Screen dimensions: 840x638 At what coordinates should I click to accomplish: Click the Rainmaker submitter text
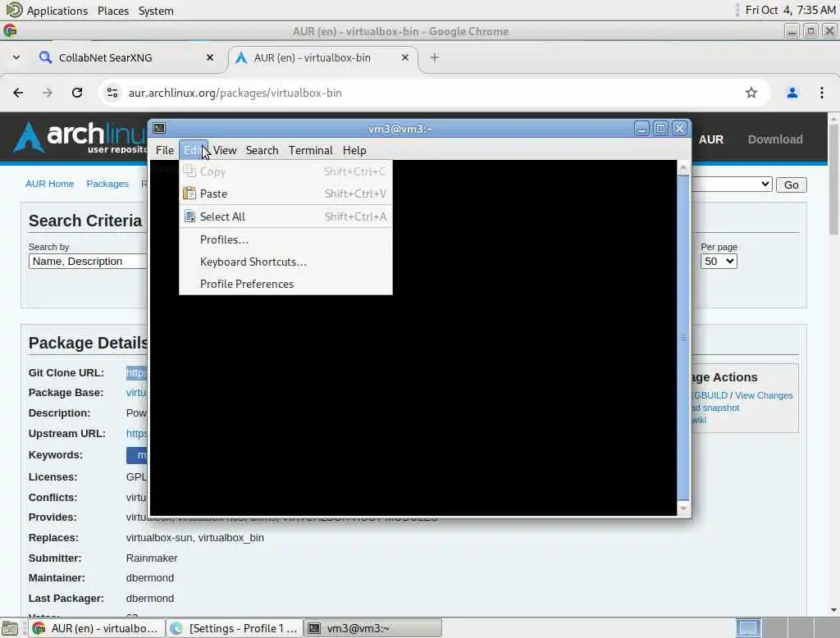point(152,558)
